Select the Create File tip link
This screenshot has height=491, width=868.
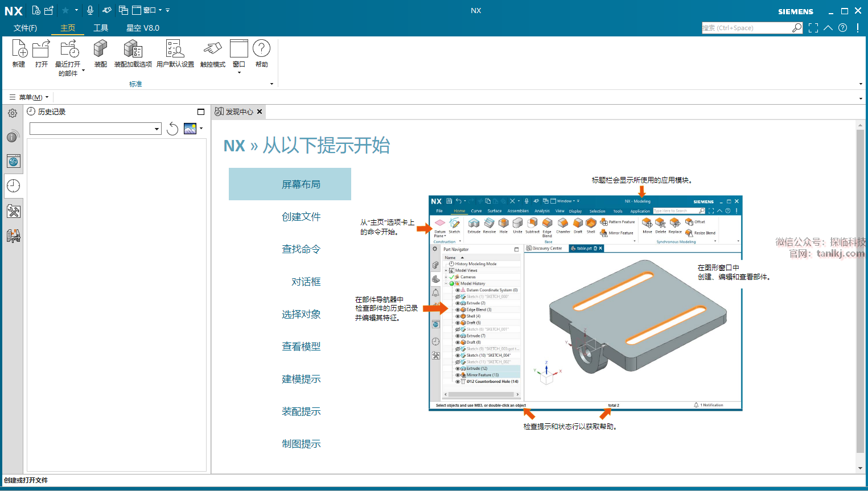301,217
